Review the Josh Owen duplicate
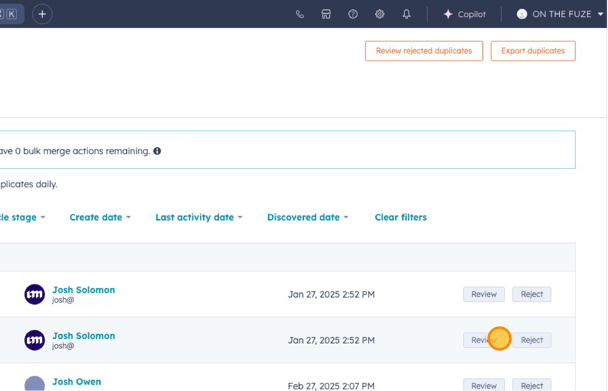The width and height of the screenshot is (608, 391). (x=484, y=385)
